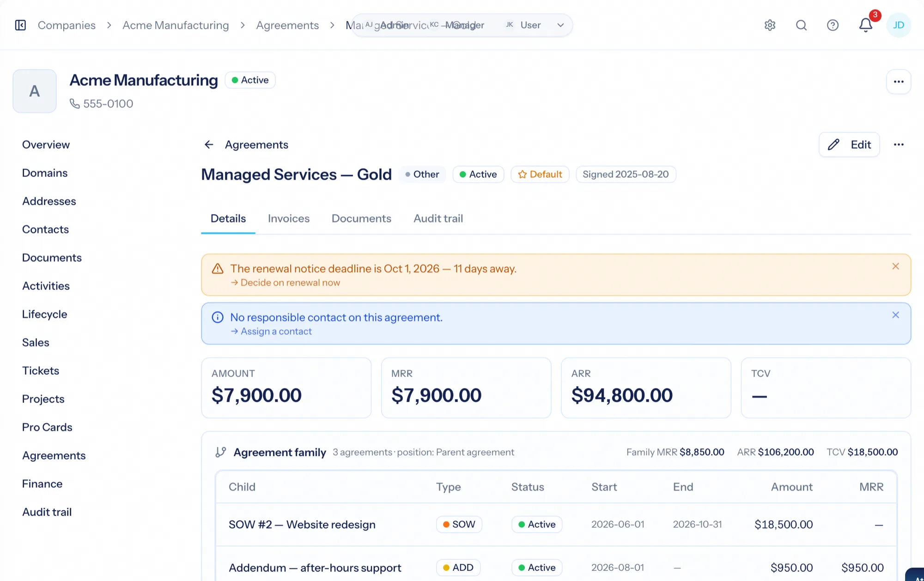Click the Type column header
924x581 pixels.
click(449, 487)
